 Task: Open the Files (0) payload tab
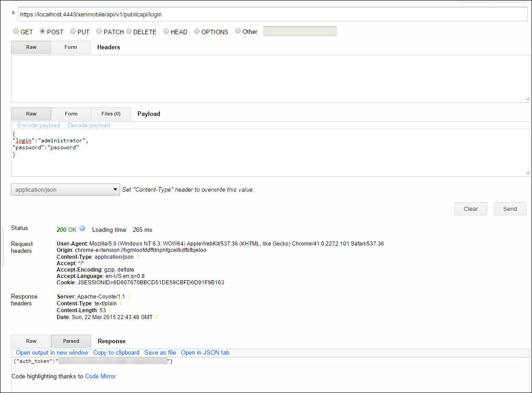111,114
